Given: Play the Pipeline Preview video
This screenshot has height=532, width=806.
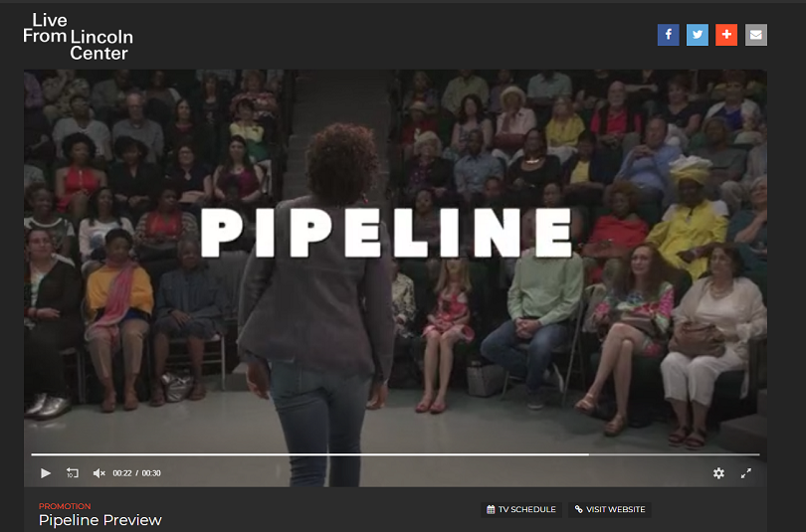Looking at the screenshot, I should (x=46, y=473).
